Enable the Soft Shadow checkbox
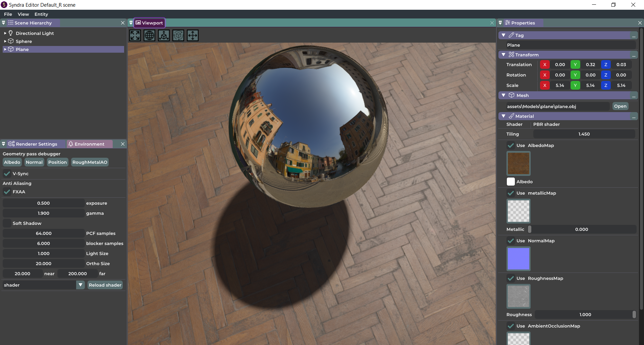 [x=7, y=223]
